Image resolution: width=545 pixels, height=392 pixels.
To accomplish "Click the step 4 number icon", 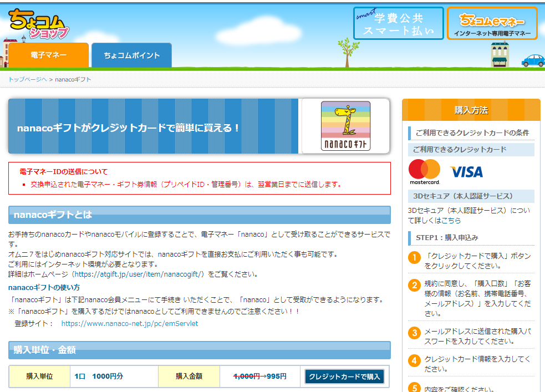I will [x=414, y=360].
